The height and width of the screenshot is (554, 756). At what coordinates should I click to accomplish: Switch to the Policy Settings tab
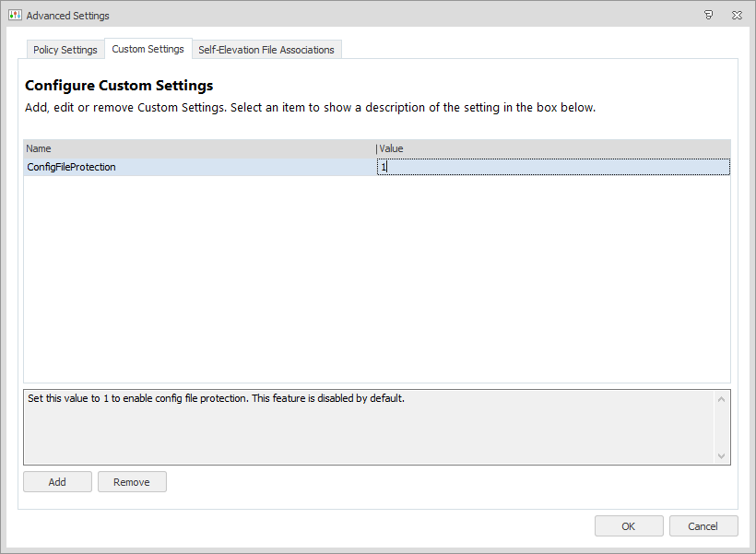[x=65, y=50]
